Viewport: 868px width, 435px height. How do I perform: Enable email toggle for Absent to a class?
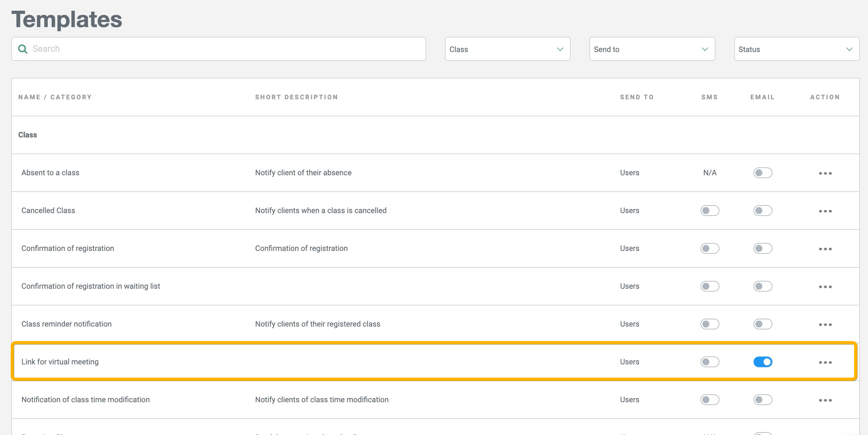pos(763,173)
